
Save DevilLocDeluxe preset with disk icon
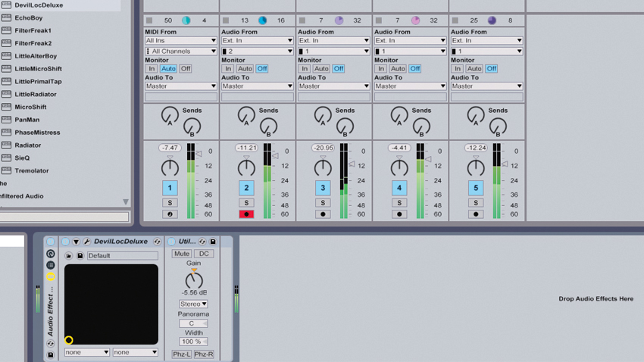[80, 256]
